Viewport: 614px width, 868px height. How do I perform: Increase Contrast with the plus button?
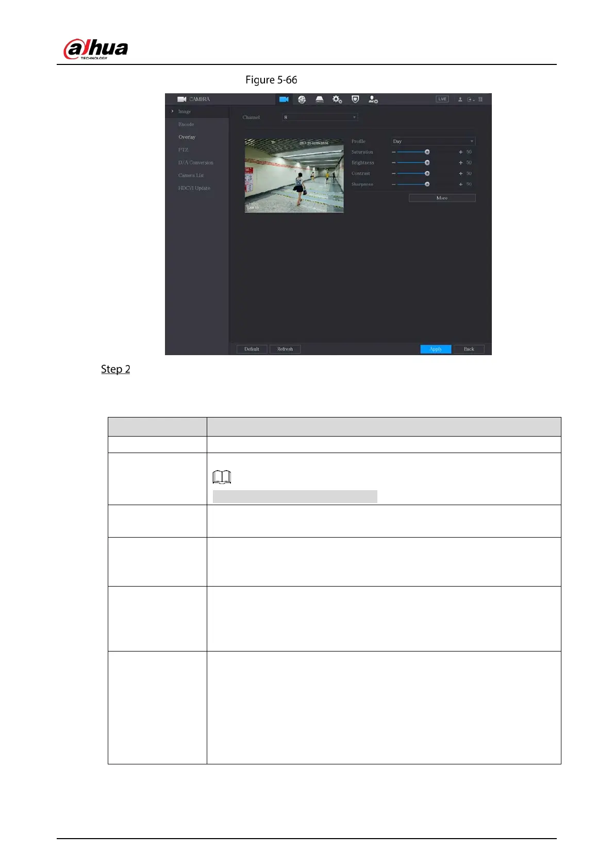coord(461,174)
